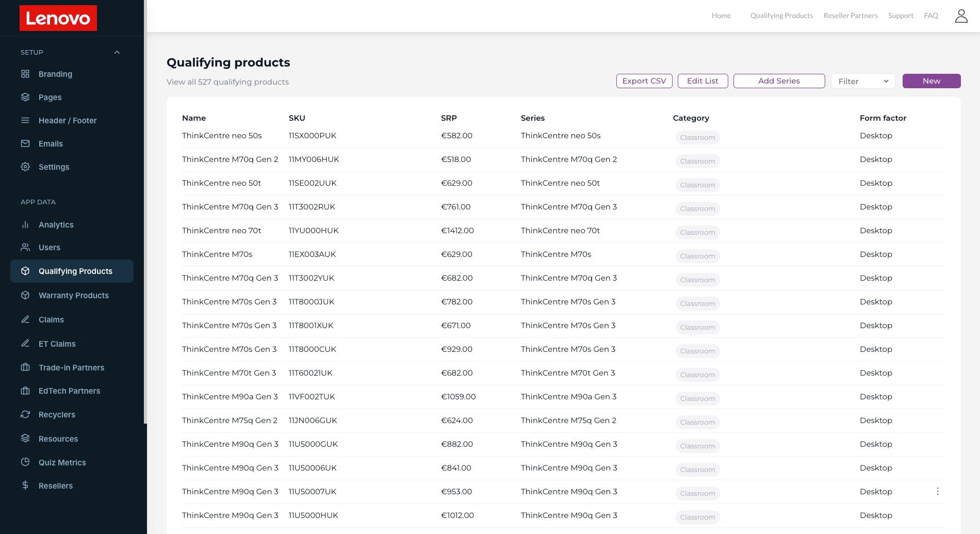Click the Emails envelope icon
980x534 pixels.
(x=25, y=143)
